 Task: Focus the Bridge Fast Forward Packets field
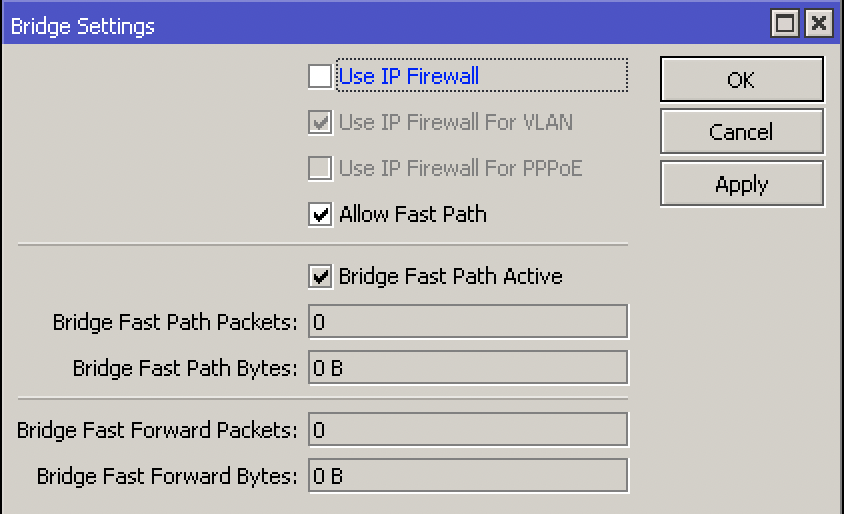[x=467, y=430]
